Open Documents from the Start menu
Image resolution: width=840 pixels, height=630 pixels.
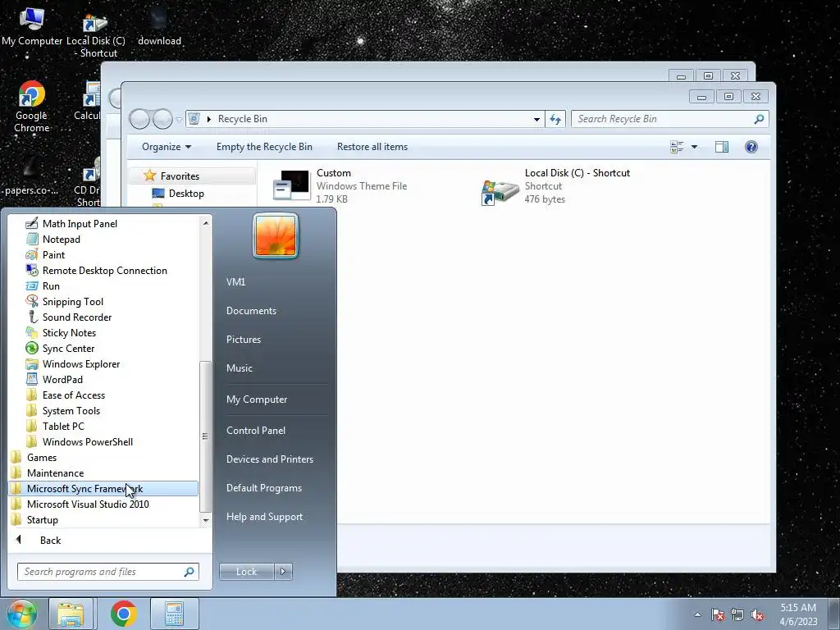coord(251,311)
